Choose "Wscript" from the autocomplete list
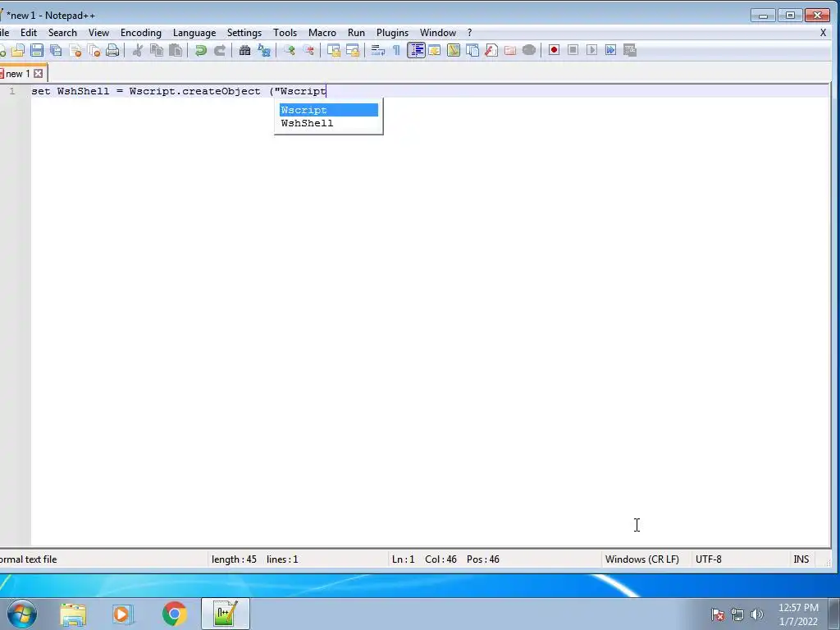This screenshot has height=630, width=840. click(x=328, y=110)
